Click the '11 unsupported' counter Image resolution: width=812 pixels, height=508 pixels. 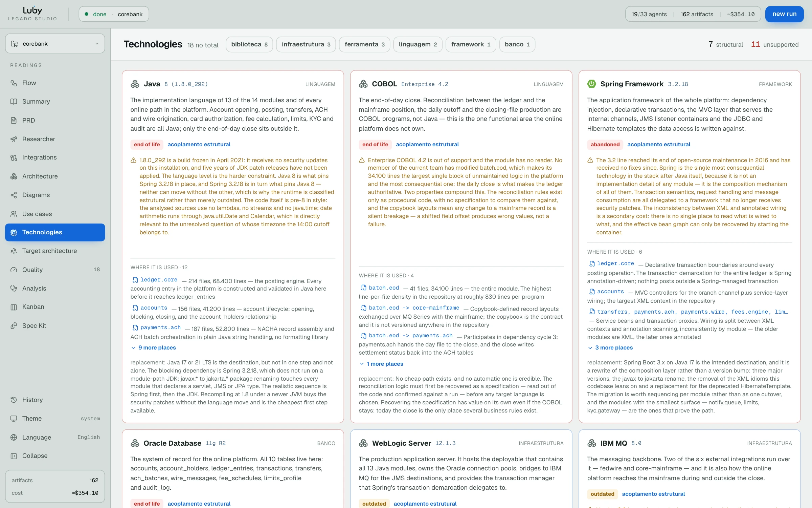(775, 44)
